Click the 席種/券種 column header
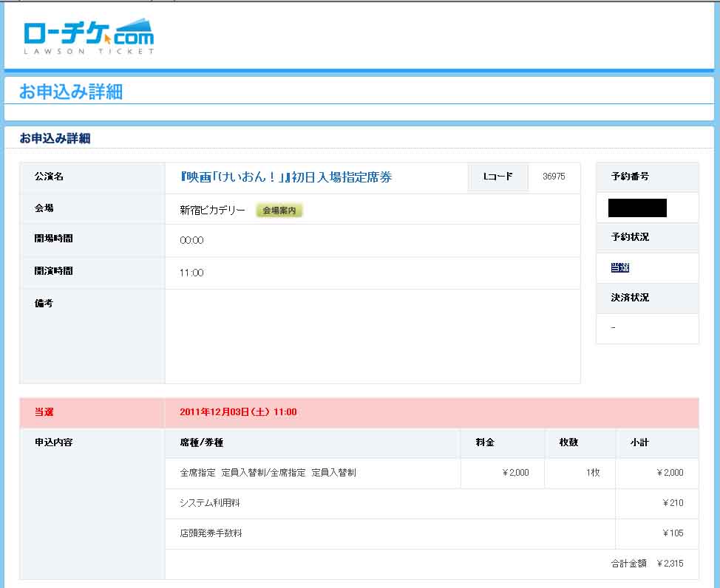The width and height of the screenshot is (720, 588). [x=201, y=442]
